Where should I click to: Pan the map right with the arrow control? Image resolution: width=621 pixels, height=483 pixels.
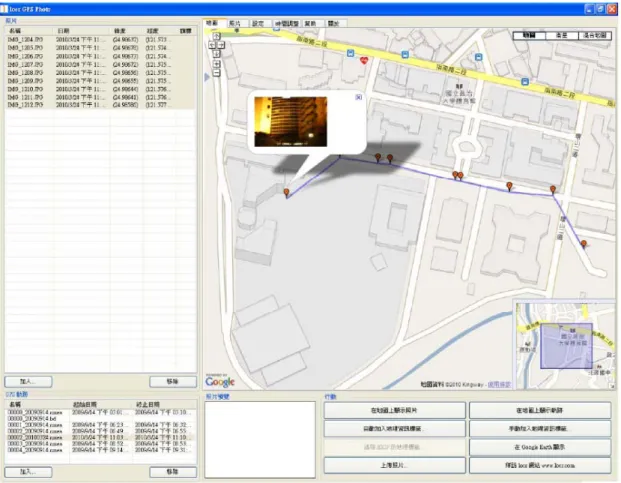coord(221,45)
